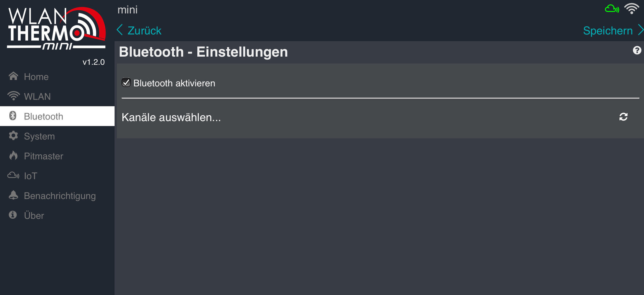The image size is (644, 295).
Task: Save settings with Speichern
Action: pos(608,31)
